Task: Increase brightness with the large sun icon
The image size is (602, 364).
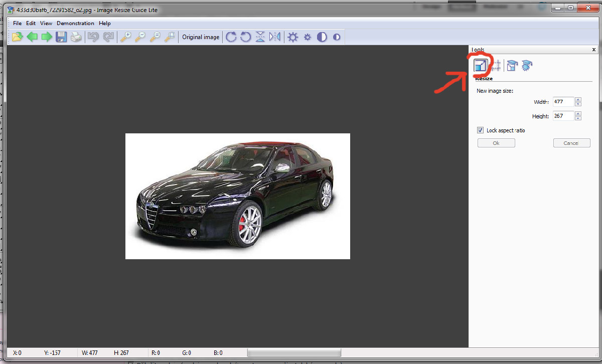Action: tap(293, 37)
